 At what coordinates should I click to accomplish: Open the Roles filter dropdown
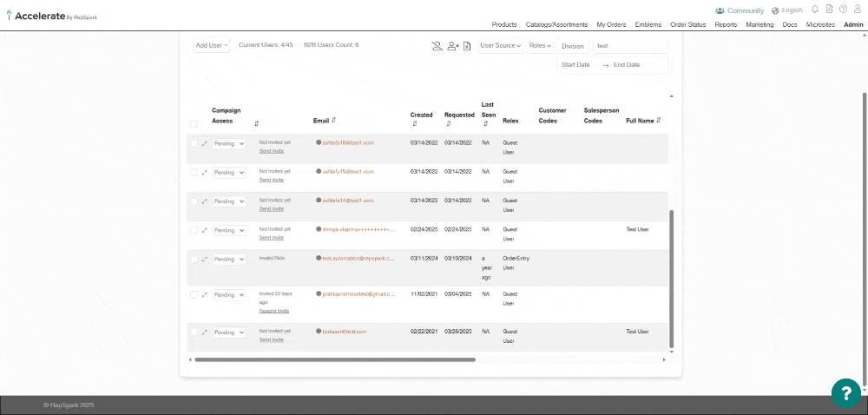[540, 45]
